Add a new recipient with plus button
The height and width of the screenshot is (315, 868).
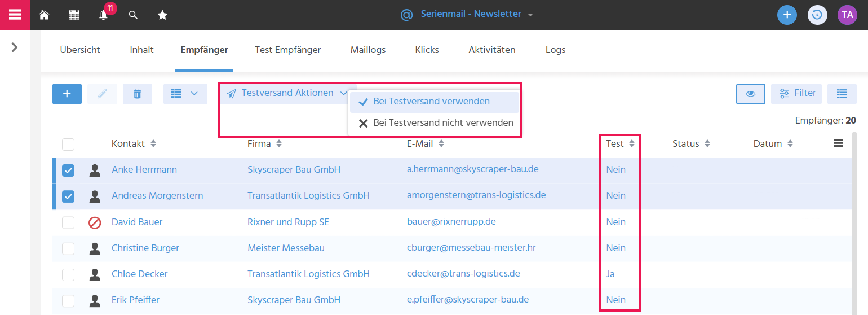point(67,94)
